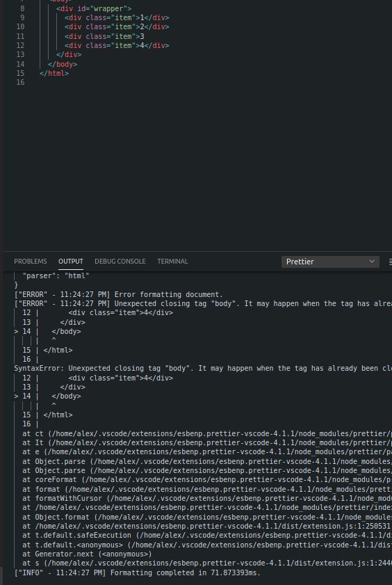392x585 pixels.
Task: Switch to the PROBLEMS tab
Action: pyautogui.click(x=30, y=261)
